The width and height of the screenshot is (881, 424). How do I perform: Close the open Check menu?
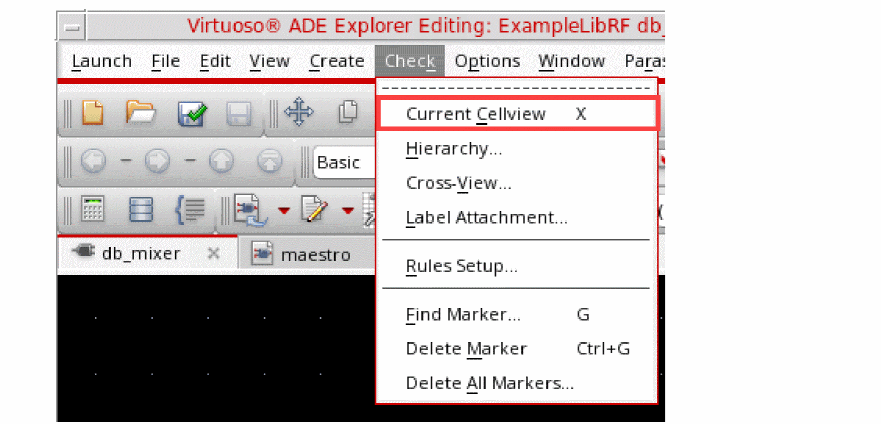point(410,61)
